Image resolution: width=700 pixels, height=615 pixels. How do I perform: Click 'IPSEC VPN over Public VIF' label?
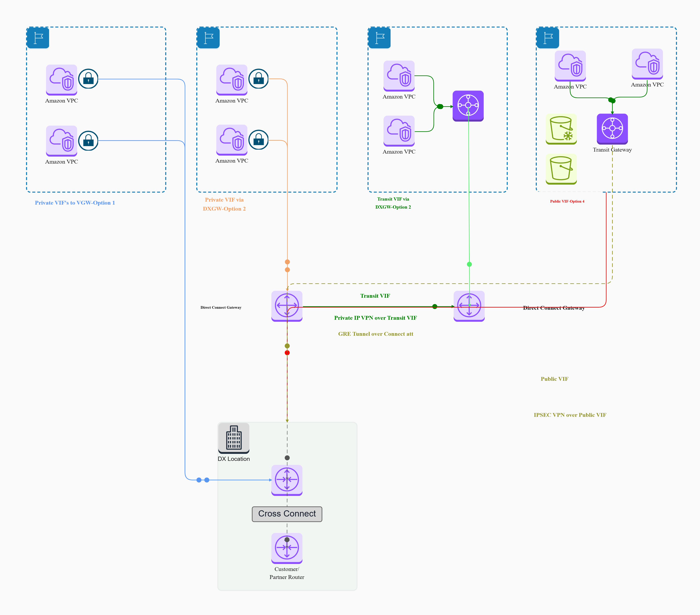click(x=570, y=415)
